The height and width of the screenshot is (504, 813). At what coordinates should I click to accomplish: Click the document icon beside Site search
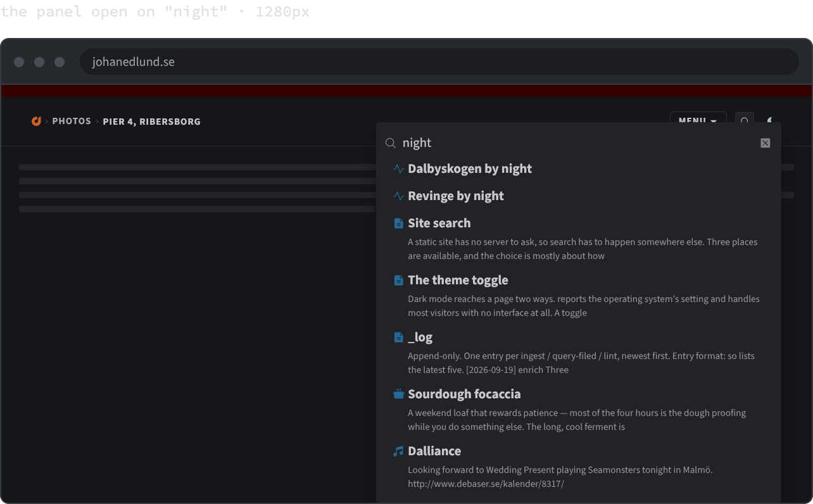coord(398,224)
